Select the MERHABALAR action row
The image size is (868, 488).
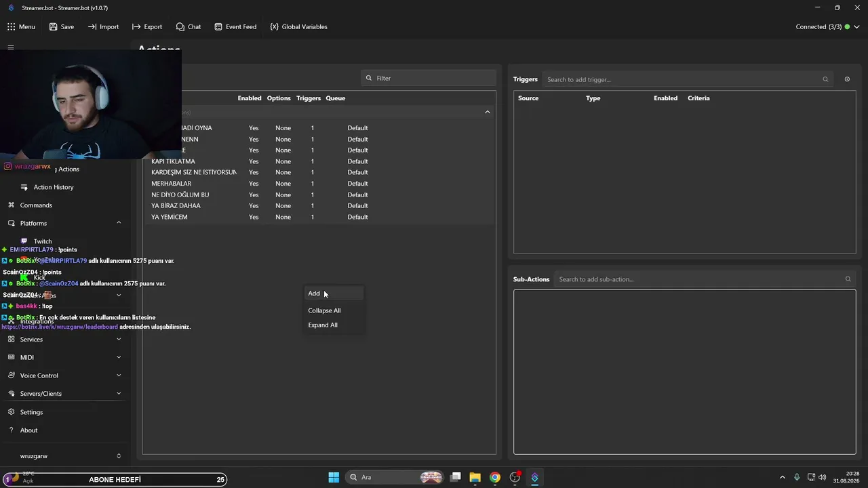pos(319,184)
